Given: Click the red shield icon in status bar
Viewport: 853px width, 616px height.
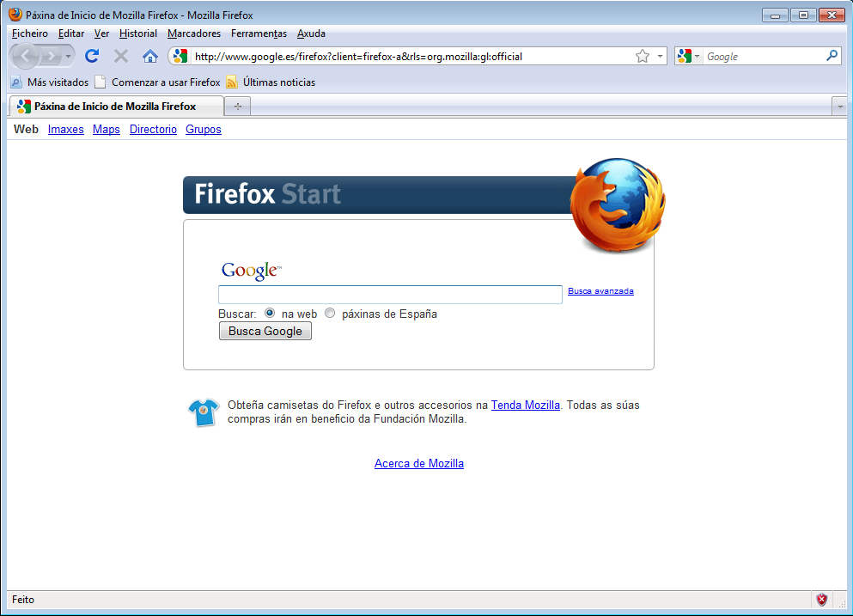Looking at the screenshot, I should (x=822, y=600).
